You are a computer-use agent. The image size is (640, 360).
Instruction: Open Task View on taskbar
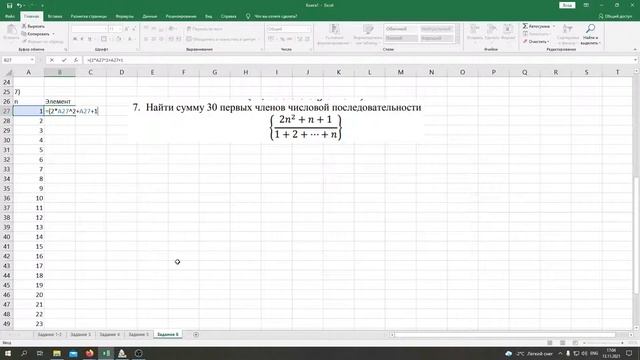(40, 353)
